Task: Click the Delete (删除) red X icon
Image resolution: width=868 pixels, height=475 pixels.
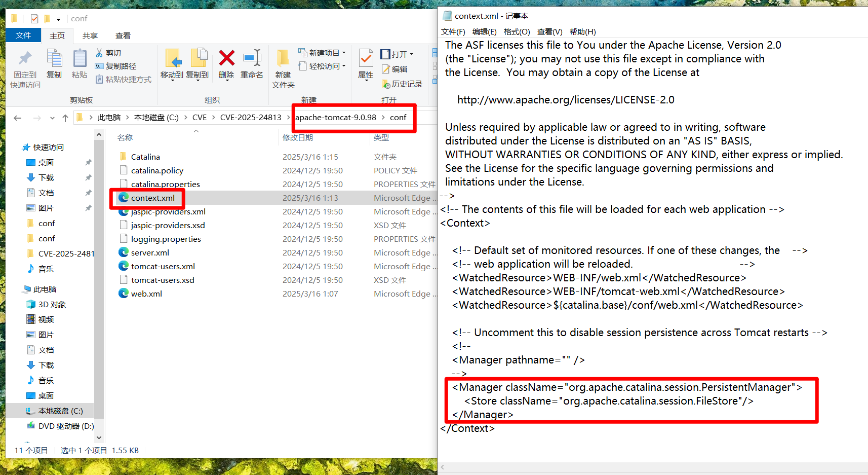Action: 226,59
